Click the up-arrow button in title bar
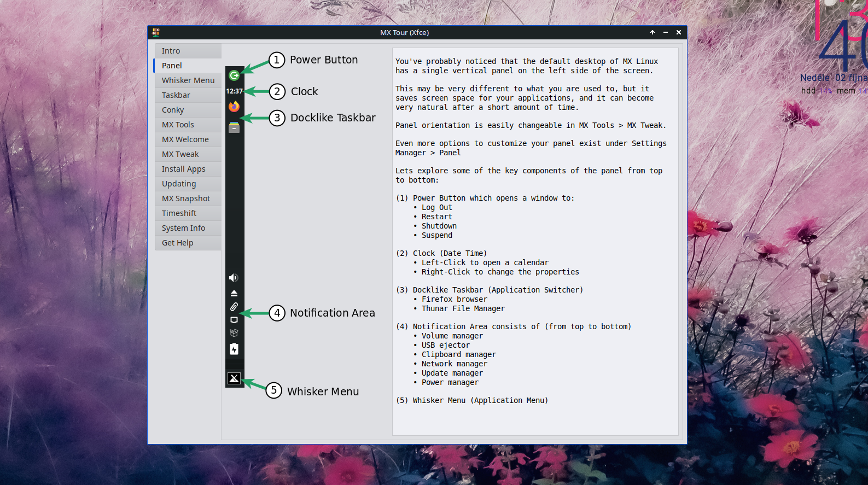 pos(653,32)
